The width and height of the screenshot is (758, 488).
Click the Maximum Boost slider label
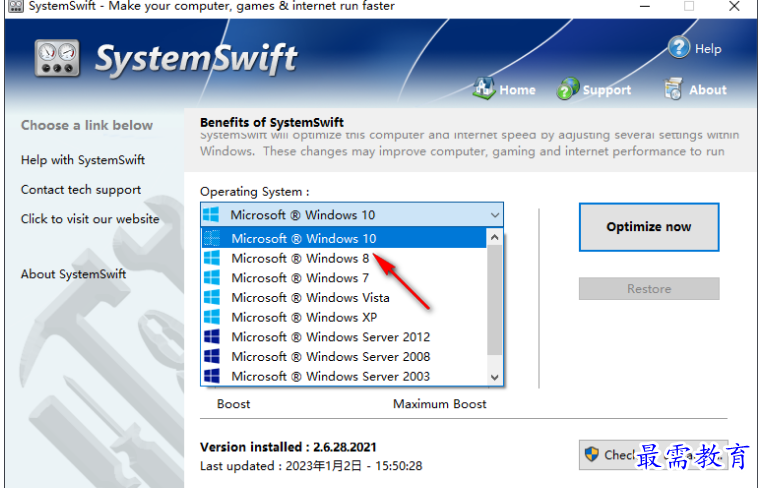(x=439, y=404)
